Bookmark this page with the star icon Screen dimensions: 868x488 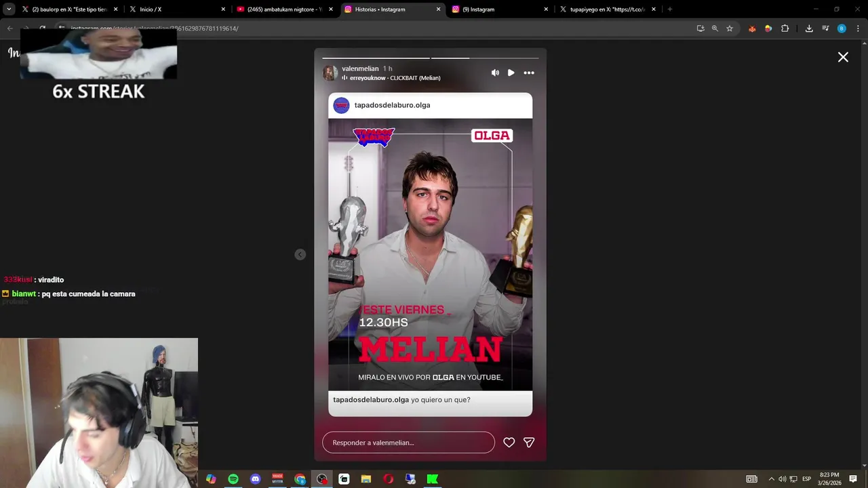(x=730, y=28)
